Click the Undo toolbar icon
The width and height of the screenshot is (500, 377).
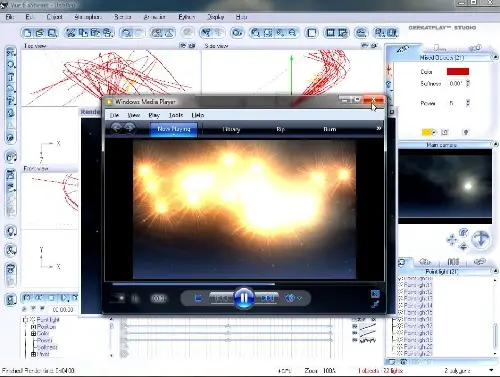127,33
